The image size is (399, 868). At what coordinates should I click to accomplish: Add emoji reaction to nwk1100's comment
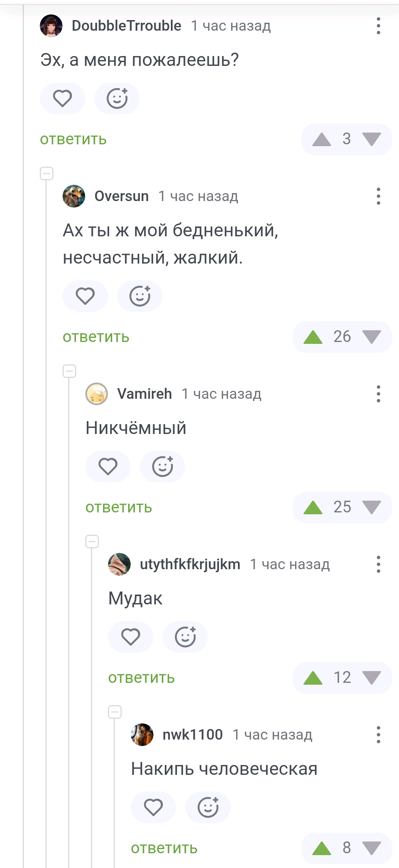click(208, 807)
